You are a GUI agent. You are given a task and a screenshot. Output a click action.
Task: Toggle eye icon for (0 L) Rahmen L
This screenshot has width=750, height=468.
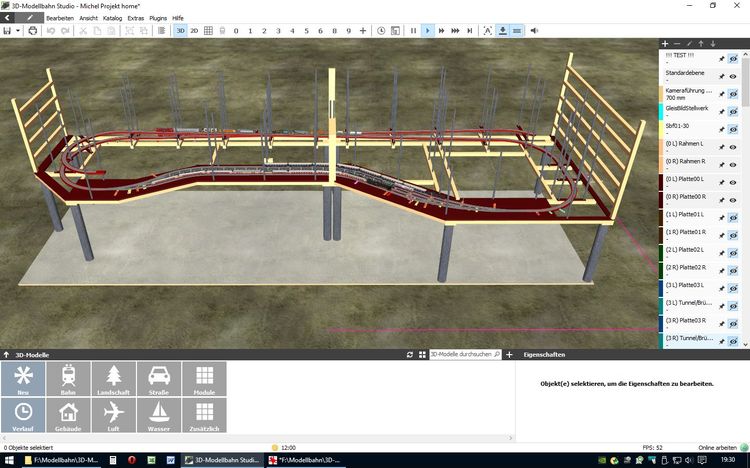pyautogui.click(x=732, y=147)
